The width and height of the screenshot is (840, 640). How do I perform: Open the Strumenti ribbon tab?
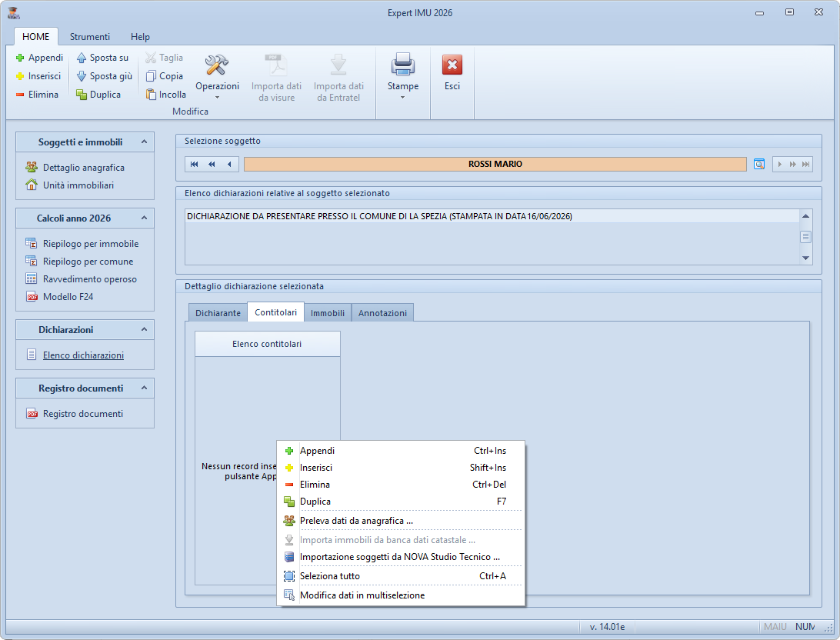pos(90,37)
